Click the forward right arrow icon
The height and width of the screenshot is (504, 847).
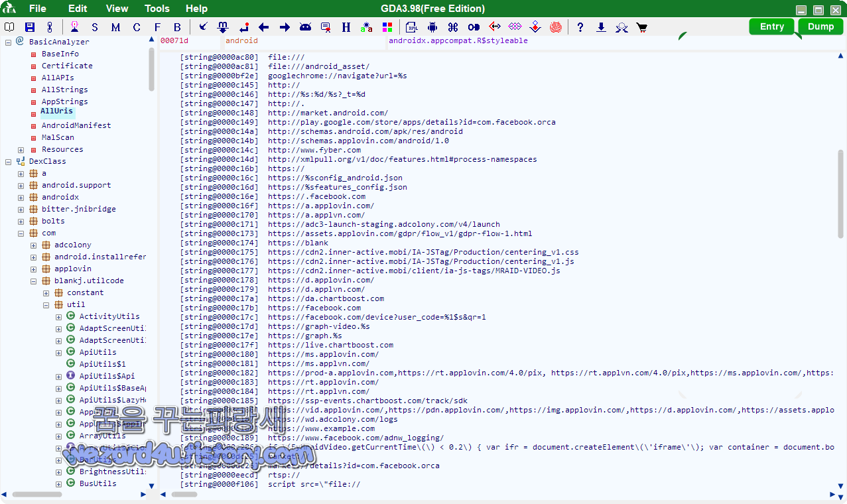(285, 27)
